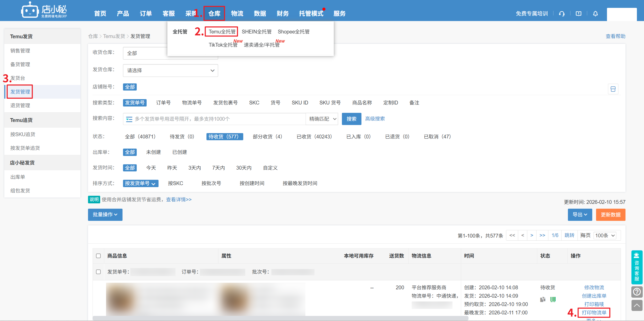Open the 物流 top menu
This screenshot has height=321, width=644.
point(237,13)
